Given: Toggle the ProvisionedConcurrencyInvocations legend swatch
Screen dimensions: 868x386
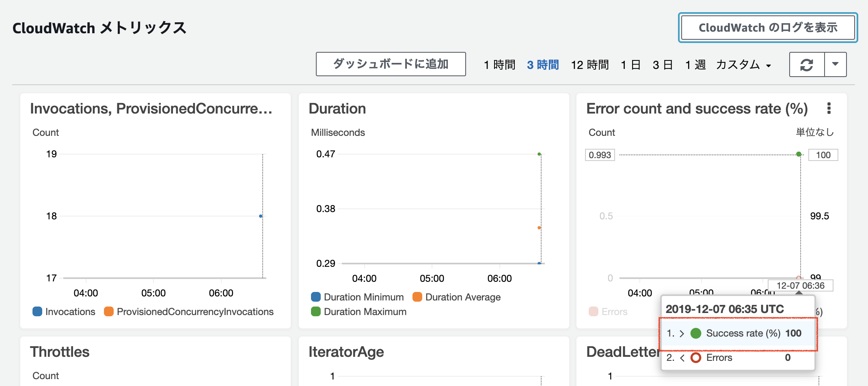Looking at the screenshot, I should [x=109, y=311].
